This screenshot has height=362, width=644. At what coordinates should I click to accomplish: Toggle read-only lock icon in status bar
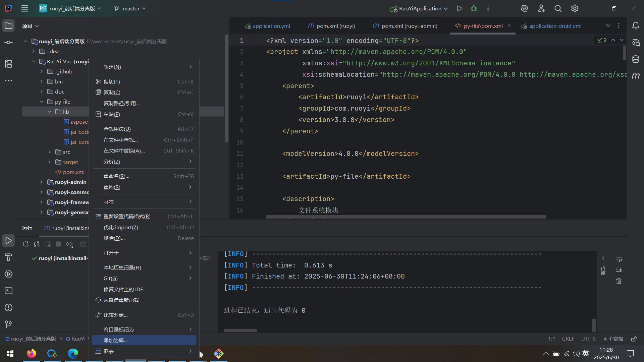click(x=634, y=339)
